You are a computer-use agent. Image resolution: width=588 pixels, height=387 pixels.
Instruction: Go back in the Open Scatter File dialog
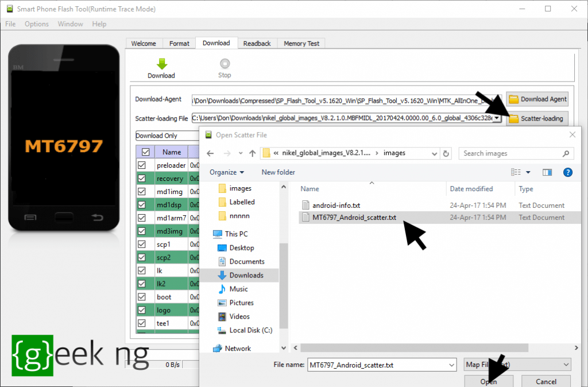tap(210, 153)
